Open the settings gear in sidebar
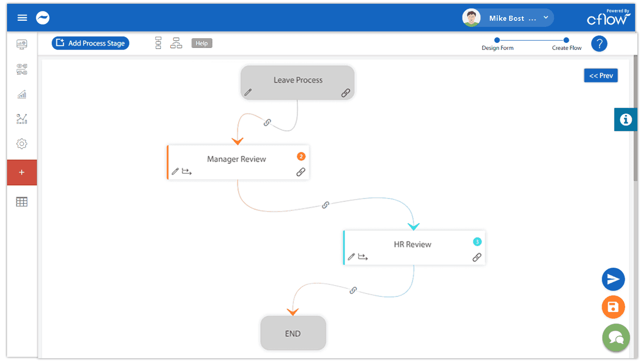The height and width of the screenshot is (362, 644). point(22,144)
